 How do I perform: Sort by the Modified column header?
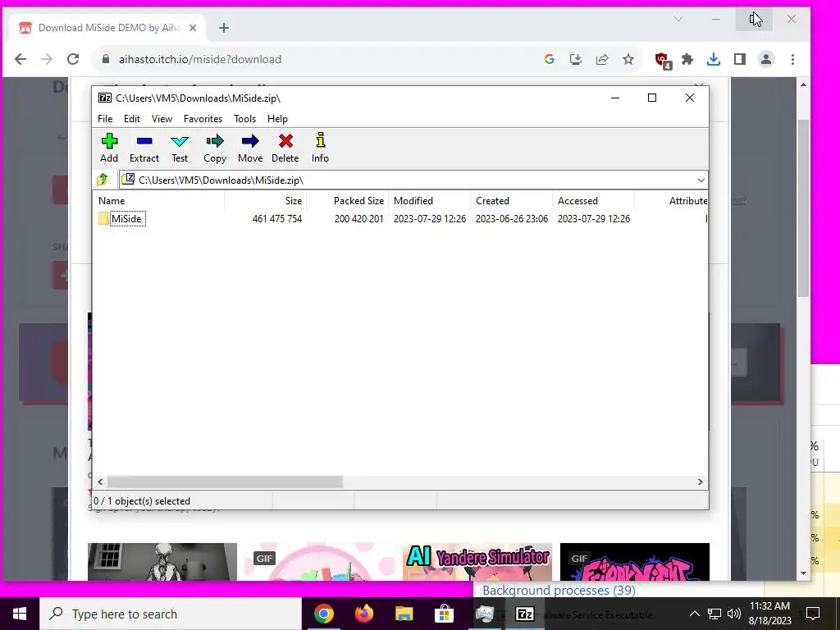(x=429, y=201)
